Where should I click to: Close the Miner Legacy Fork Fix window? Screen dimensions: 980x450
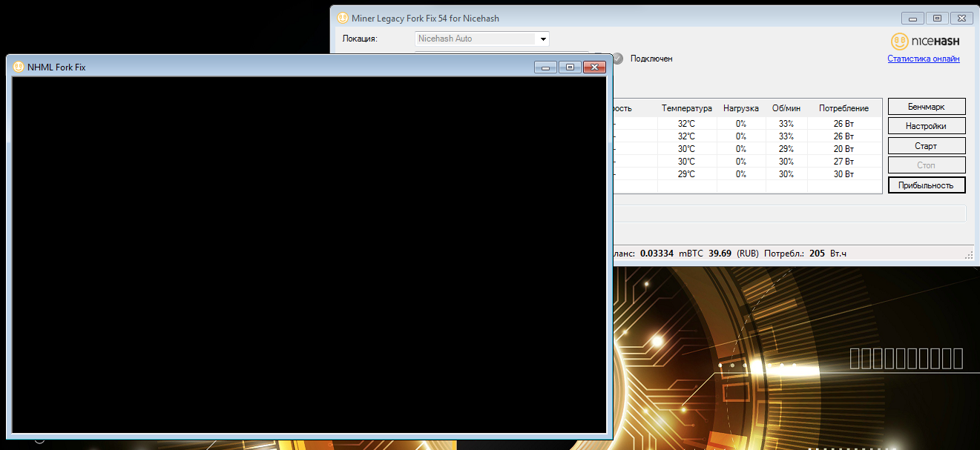pos(962,18)
